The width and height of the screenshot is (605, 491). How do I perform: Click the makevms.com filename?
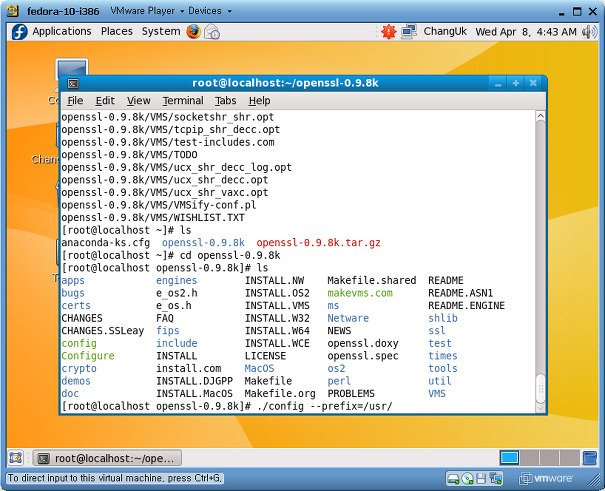[x=360, y=293]
